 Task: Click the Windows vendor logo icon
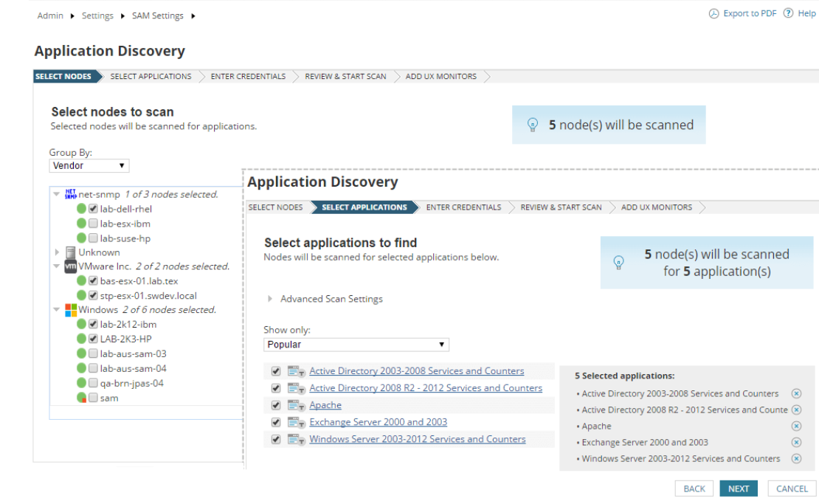tap(71, 310)
